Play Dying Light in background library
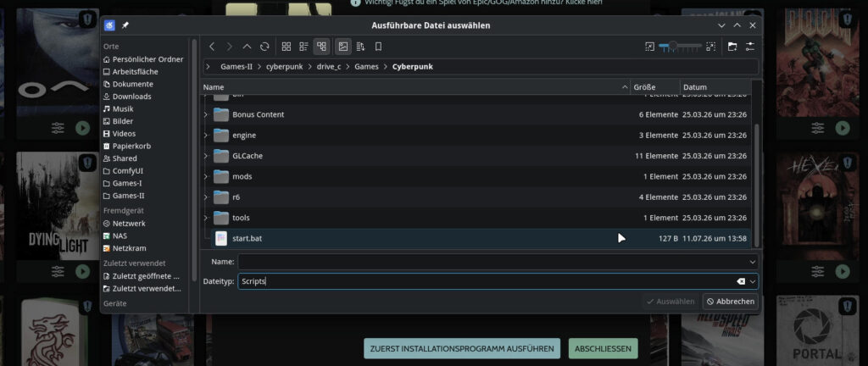The image size is (868, 366). 82,271
